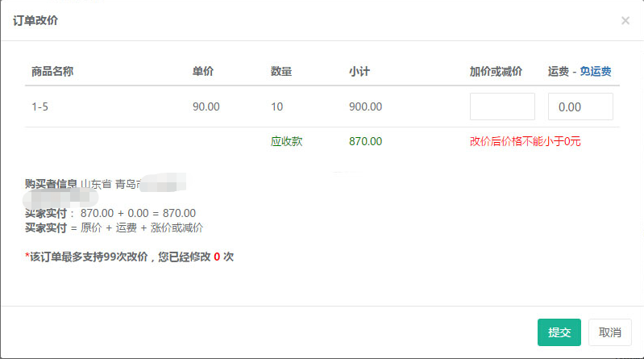The image size is (644, 359).
Task: Click product name cell 1-5
Action: point(40,106)
